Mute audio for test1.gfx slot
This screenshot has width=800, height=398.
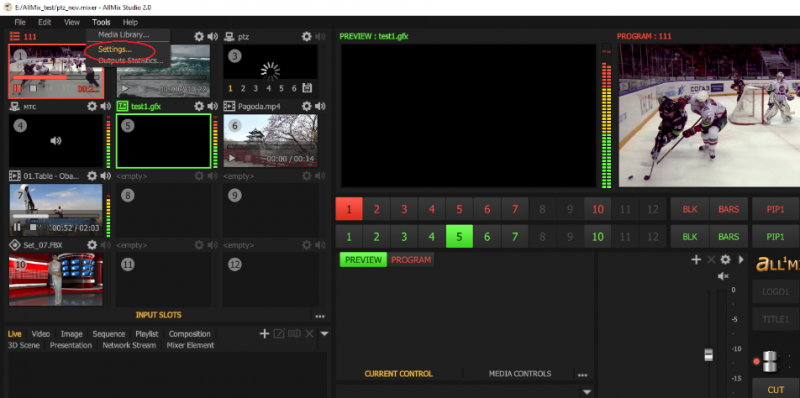[x=213, y=106]
